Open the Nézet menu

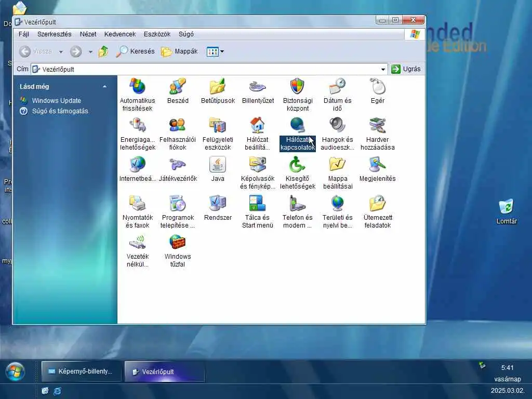coord(88,34)
